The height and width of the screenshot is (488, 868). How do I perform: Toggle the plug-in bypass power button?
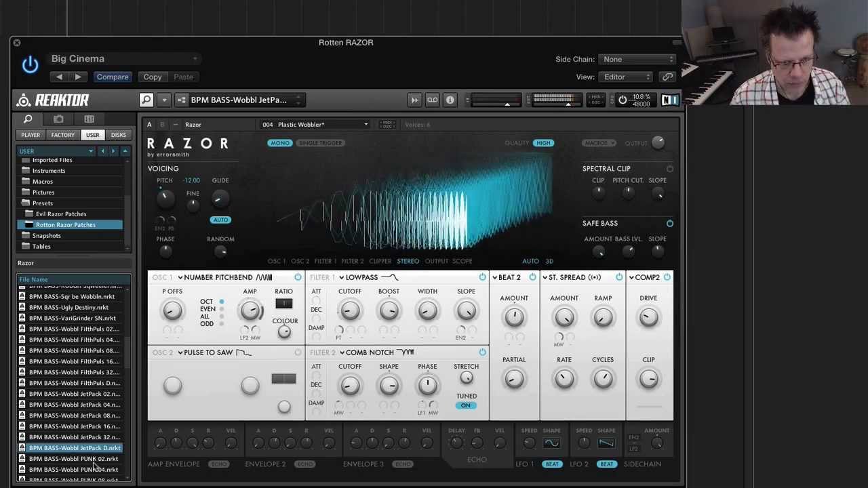tap(30, 65)
